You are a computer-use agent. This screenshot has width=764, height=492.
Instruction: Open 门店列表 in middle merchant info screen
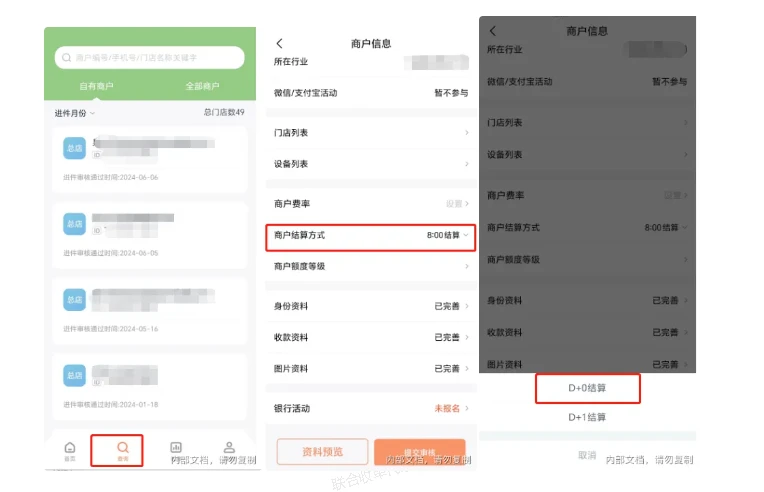tap(371, 132)
